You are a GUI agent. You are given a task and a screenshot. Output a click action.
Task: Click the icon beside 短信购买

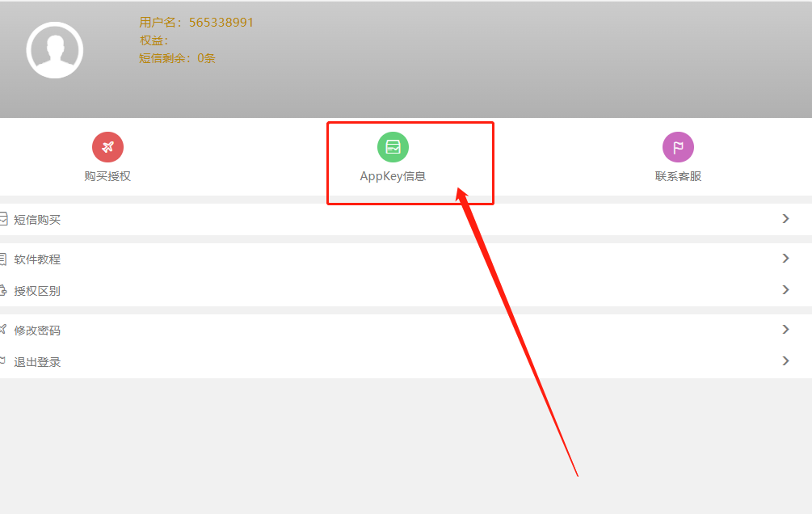point(3,219)
